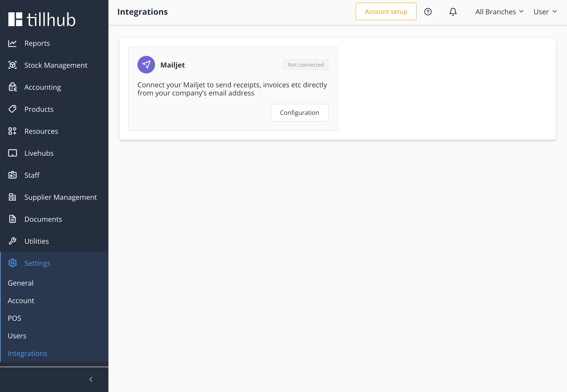Click the Utilities wrench icon

pyautogui.click(x=12, y=241)
